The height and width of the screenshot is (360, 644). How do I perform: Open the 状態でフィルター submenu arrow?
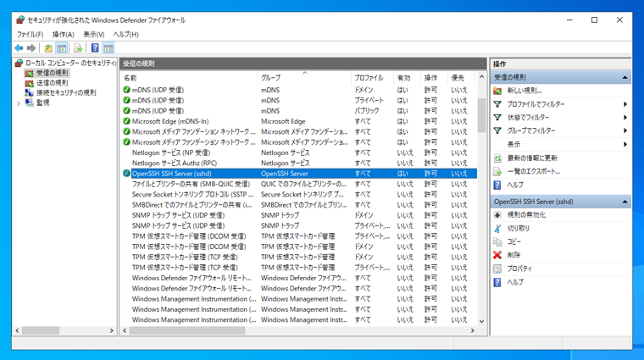tap(625, 118)
